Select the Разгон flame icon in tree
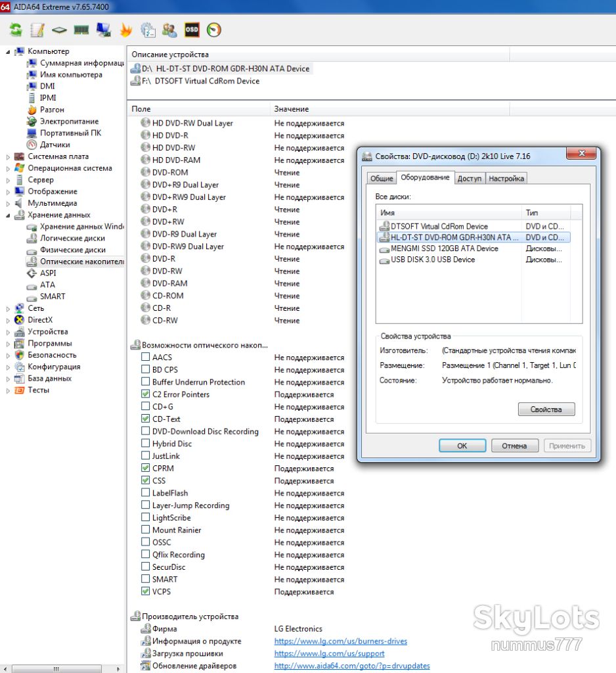This screenshot has height=673, width=616. [32, 110]
